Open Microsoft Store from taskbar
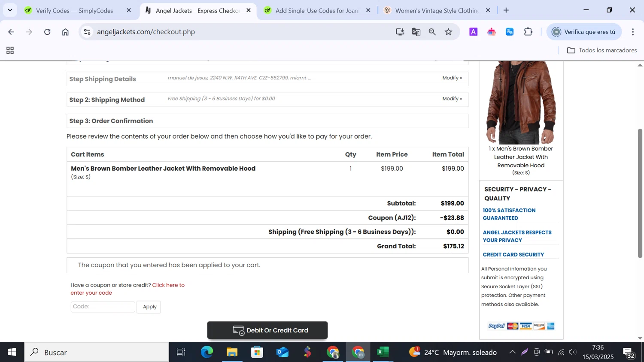Screen dimensions: 644x362 click(257, 352)
